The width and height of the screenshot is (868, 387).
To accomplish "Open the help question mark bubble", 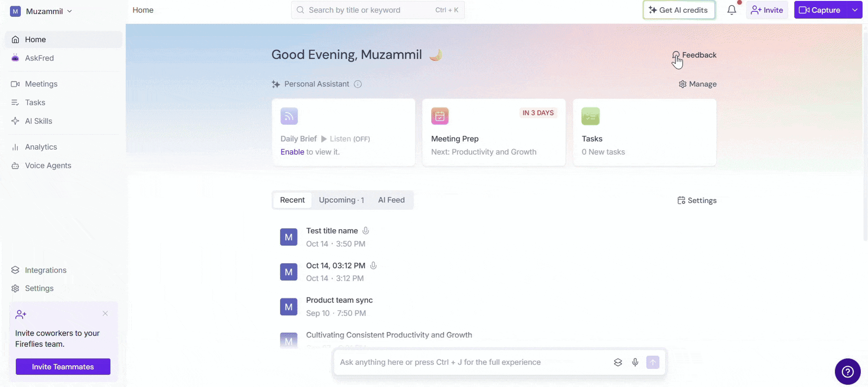I will coord(848,372).
